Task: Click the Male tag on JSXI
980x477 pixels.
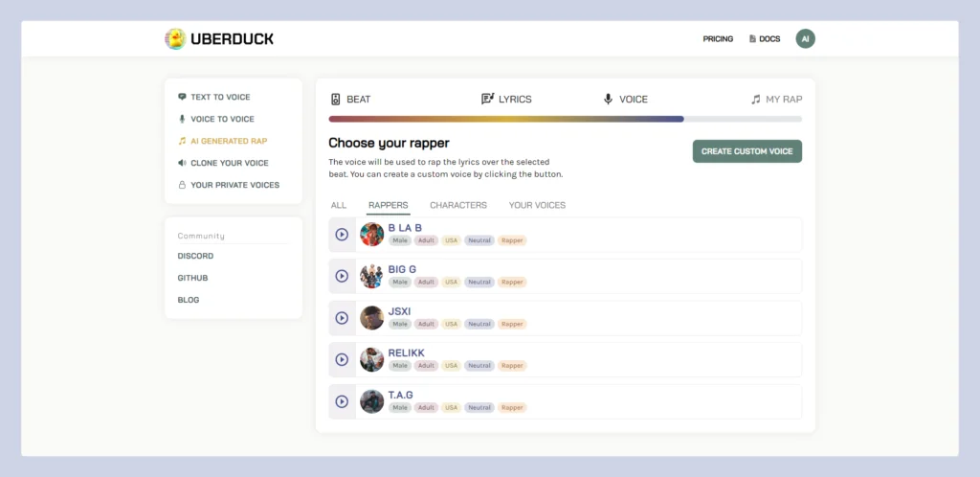Action: [x=400, y=325]
